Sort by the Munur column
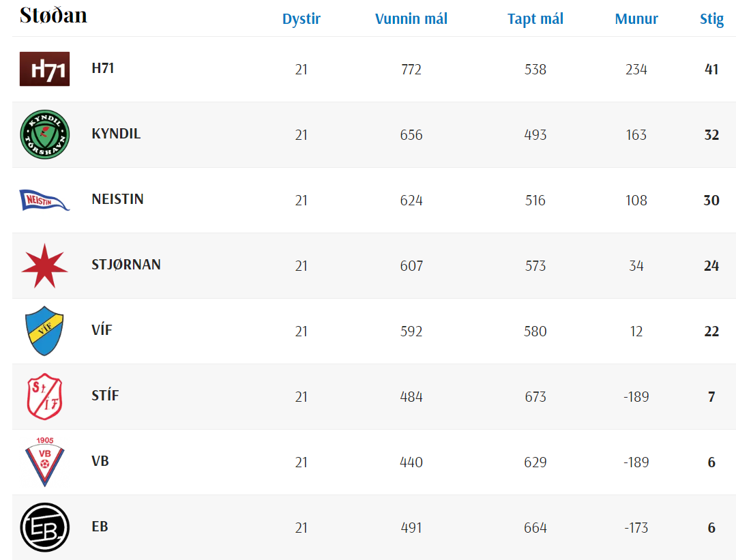Screen dimensions: 736x560 [636, 19]
